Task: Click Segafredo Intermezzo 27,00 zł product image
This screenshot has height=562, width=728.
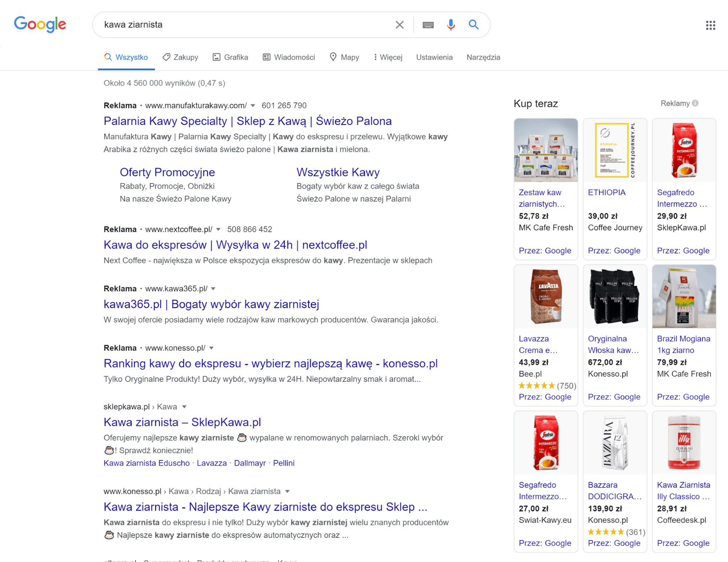Action: 546,443
